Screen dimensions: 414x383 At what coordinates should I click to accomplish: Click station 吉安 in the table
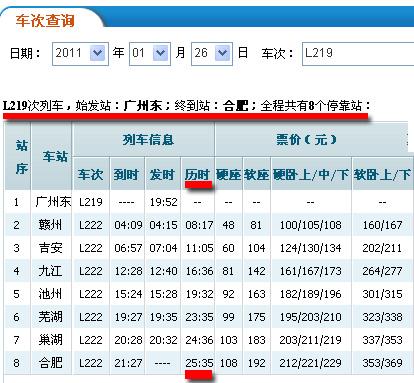coord(51,248)
